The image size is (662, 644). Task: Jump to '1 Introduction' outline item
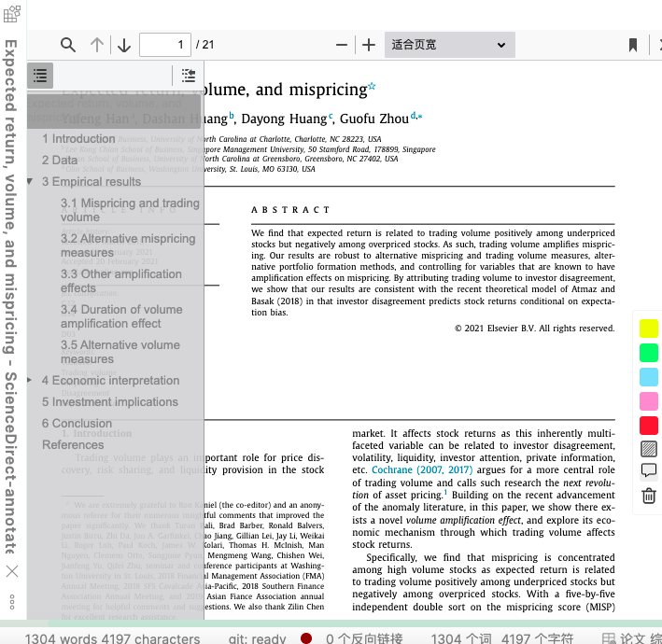[x=78, y=138]
